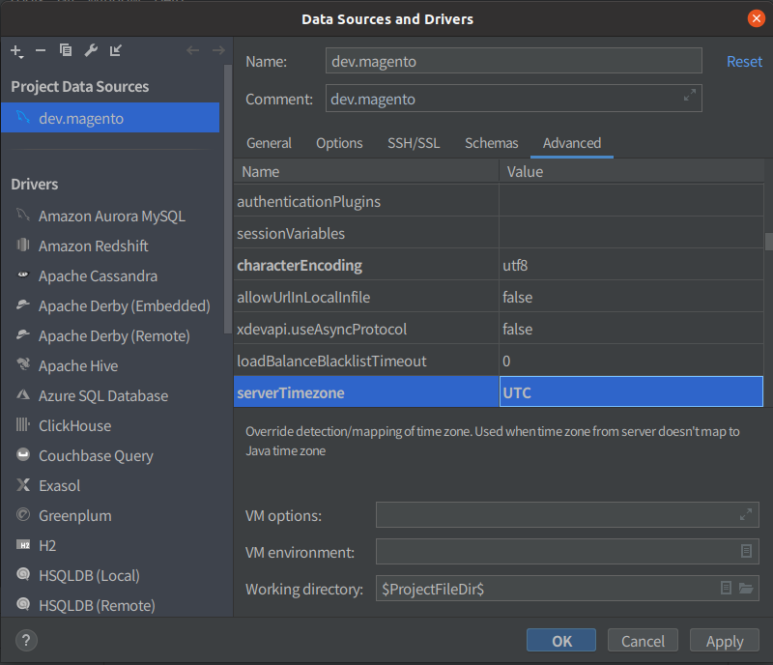Screen dimensions: 773x665
Task: Go forward with the right arrow
Action: click(218, 50)
